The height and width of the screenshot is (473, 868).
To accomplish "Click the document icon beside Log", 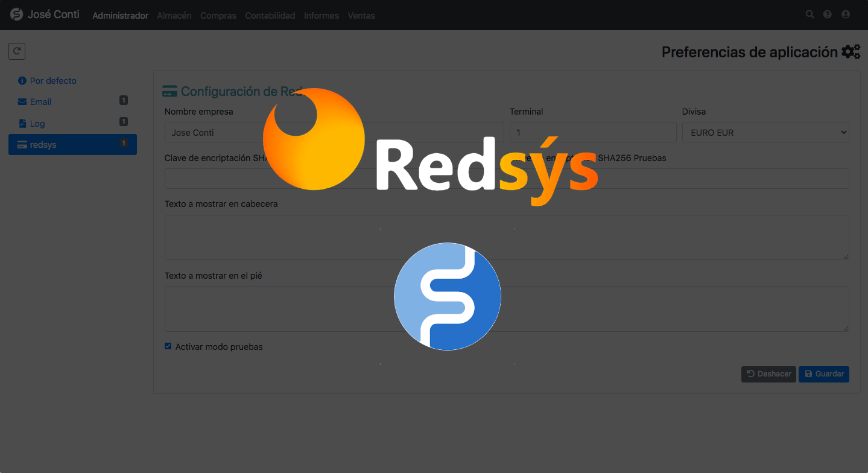I will coord(23,122).
